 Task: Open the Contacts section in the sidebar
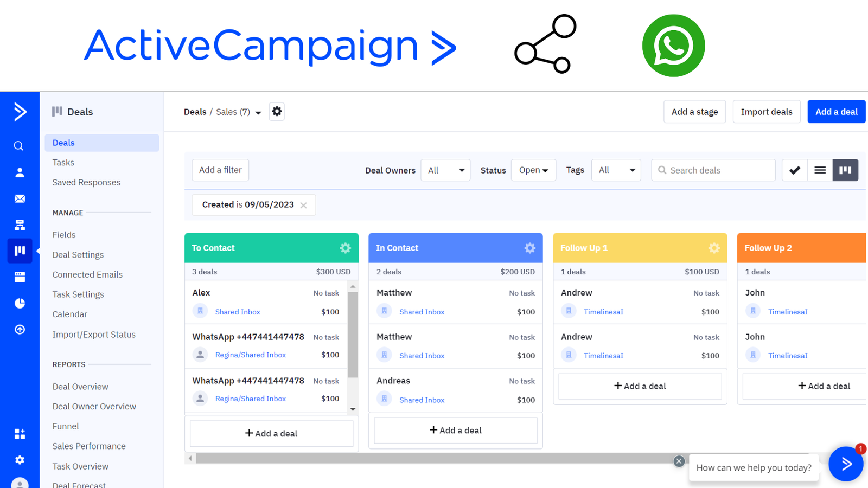coord(19,172)
